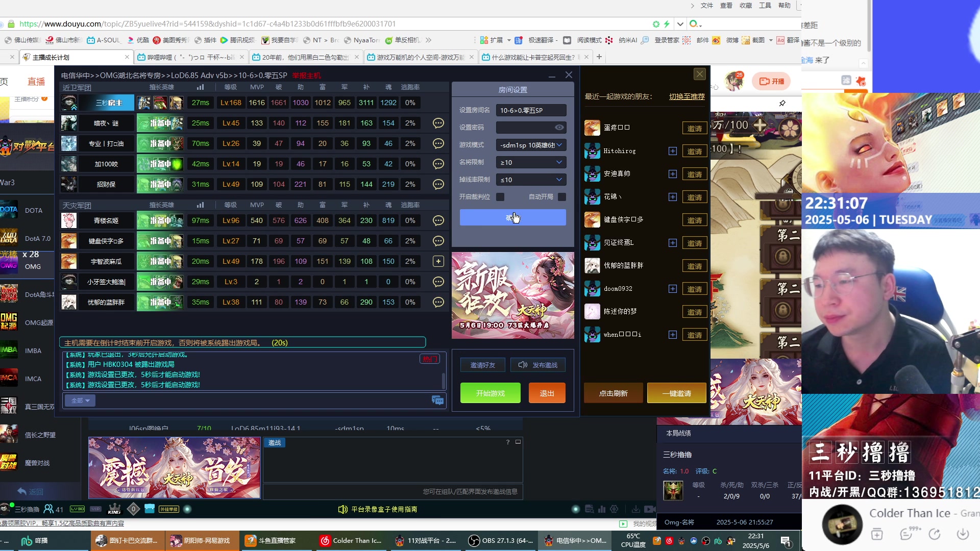Toggle 准备中 status for 忧郁的蓝胖胖
Image resolution: width=980 pixels, height=551 pixels.
[160, 302]
